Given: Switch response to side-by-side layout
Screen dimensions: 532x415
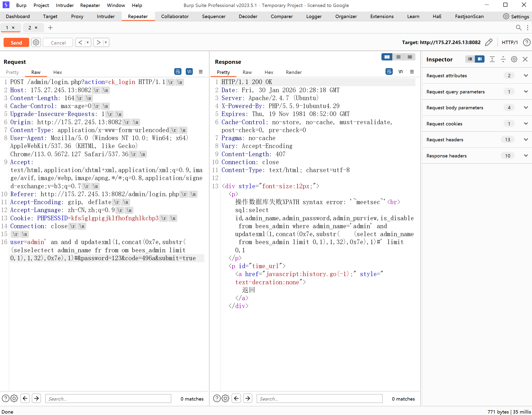Looking at the screenshot, I should click(386, 57).
